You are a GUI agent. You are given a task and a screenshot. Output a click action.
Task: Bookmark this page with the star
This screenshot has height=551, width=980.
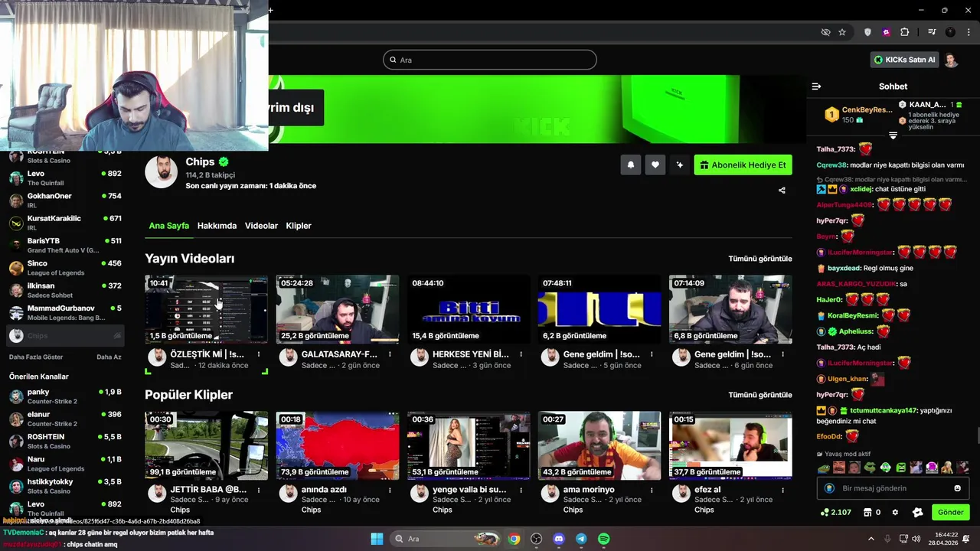[x=842, y=32]
